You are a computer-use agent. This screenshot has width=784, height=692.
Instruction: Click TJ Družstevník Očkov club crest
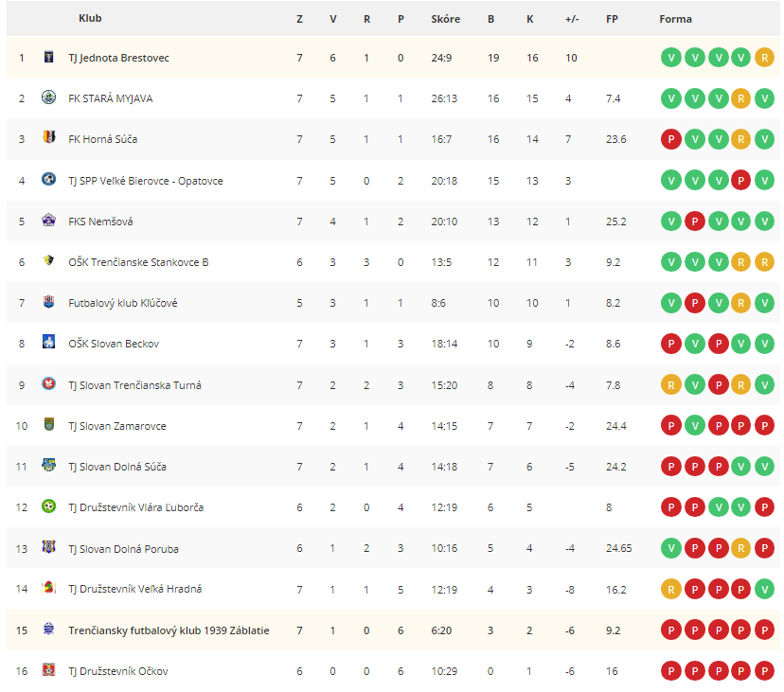coord(48,669)
